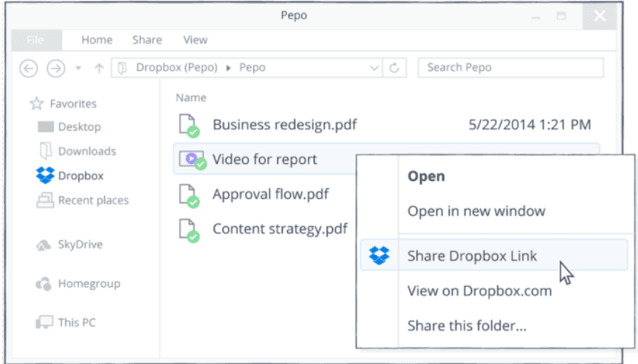Viewport: 638px width, 364px height.
Task: Go up one folder level arrow
Action: click(x=99, y=68)
